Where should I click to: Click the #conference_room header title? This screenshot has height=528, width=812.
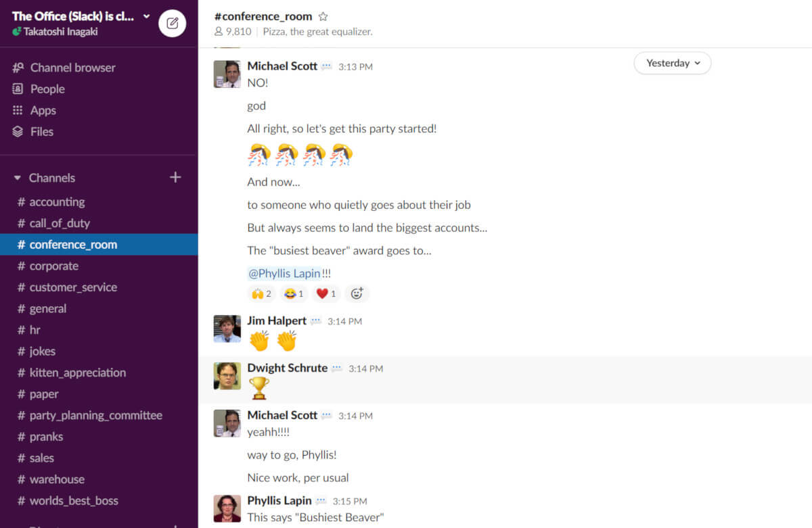click(263, 16)
